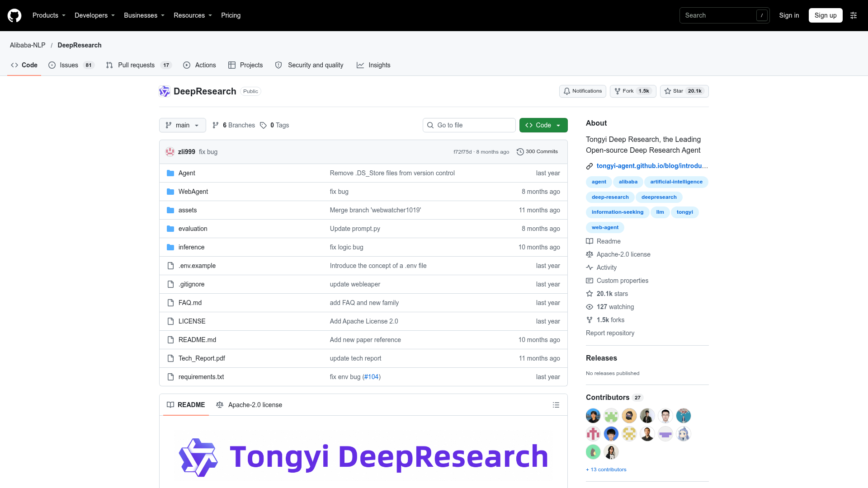This screenshot has width=868, height=488.
Task: Open the WebAgent folder icon
Action: (x=170, y=192)
